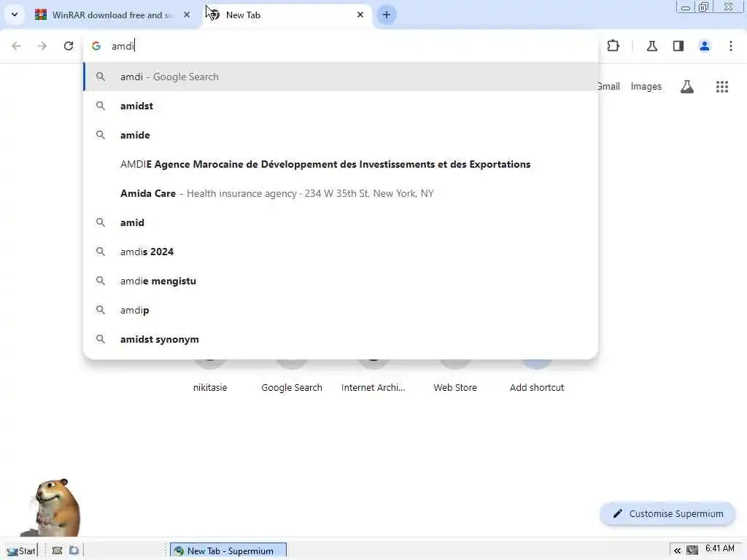This screenshot has width=747, height=560.
Task: Open the three-dot browser menu
Action: coord(731,46)
